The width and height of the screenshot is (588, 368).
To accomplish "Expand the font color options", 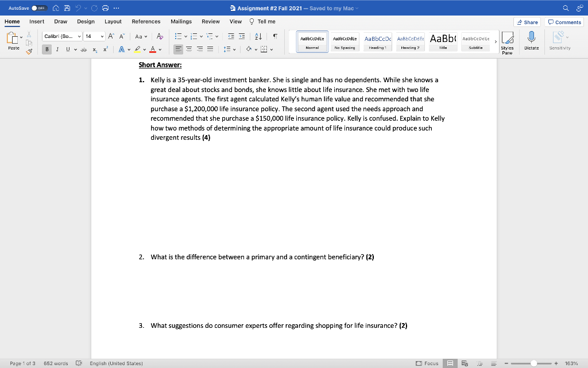I will tap(160, 50).
